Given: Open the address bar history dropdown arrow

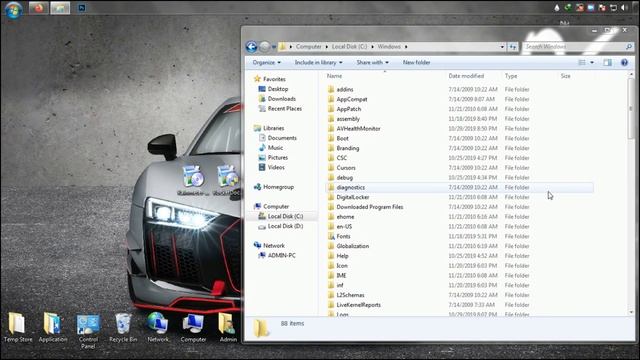Looking at the screenshot, I should pos(502,47).
